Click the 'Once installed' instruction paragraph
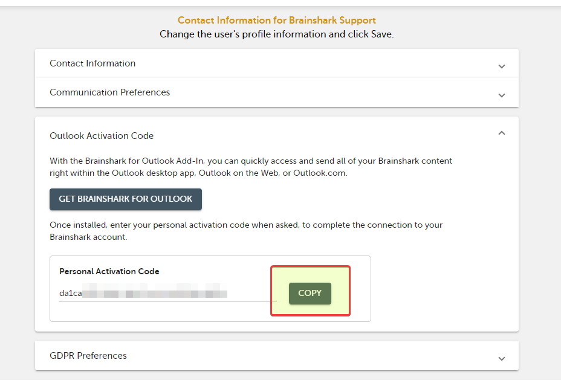Viewport: 561px width, 392px height. click(246, 231)
